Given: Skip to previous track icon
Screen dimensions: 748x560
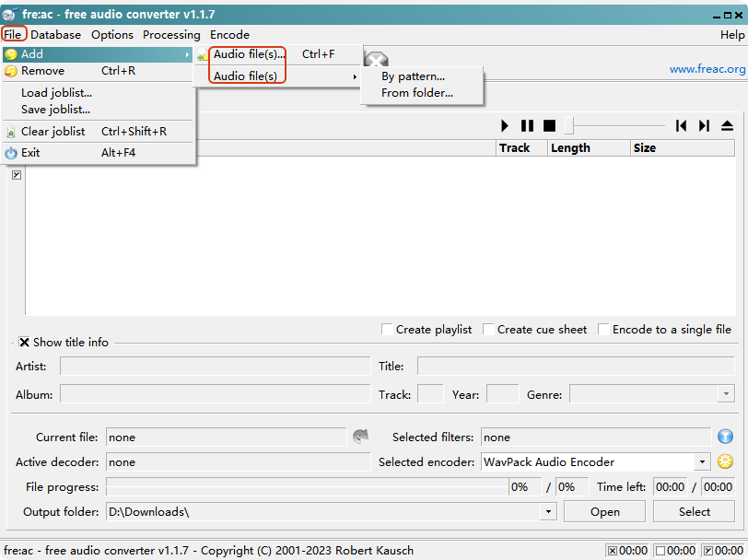Looking at the screenshot, I should [x=682, y=125].
